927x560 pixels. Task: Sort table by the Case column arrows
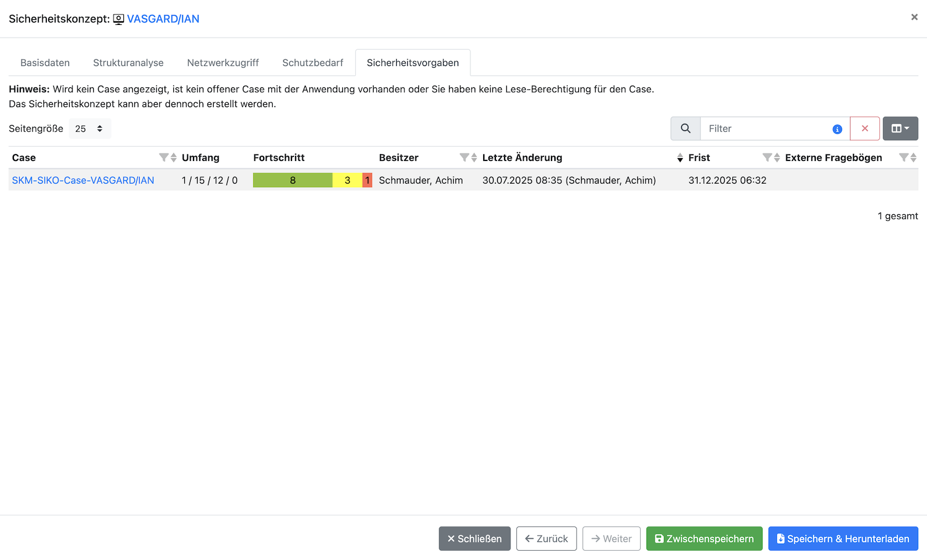[174, 158]
